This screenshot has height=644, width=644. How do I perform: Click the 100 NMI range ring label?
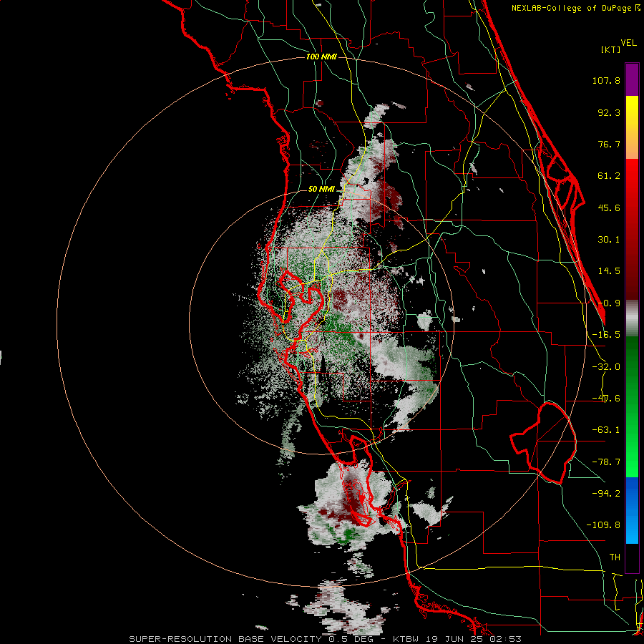321,57
